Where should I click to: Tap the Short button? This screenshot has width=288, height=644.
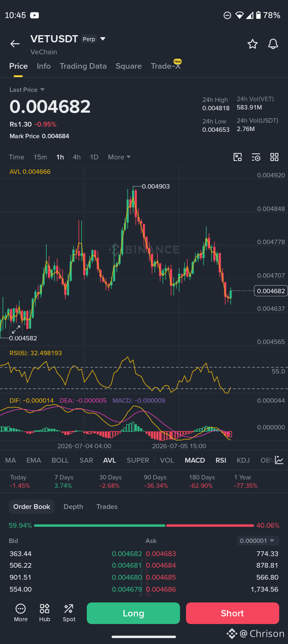point(232,613)
